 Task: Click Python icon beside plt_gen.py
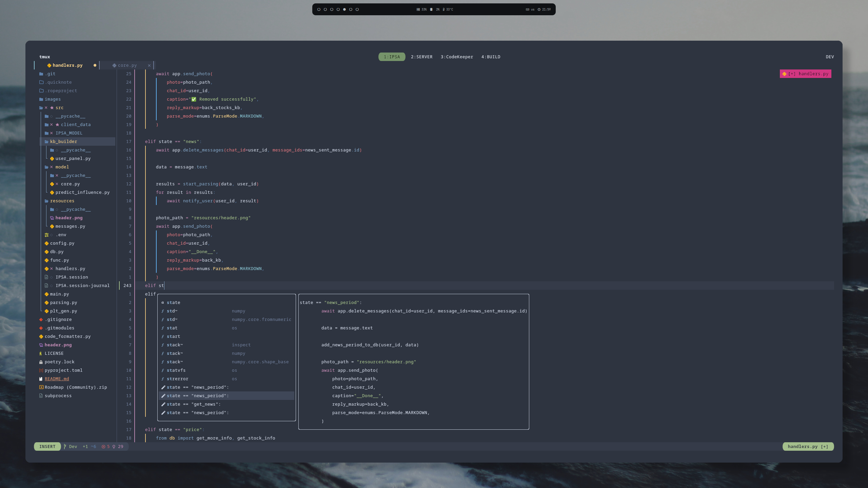[x=46, y=311]
